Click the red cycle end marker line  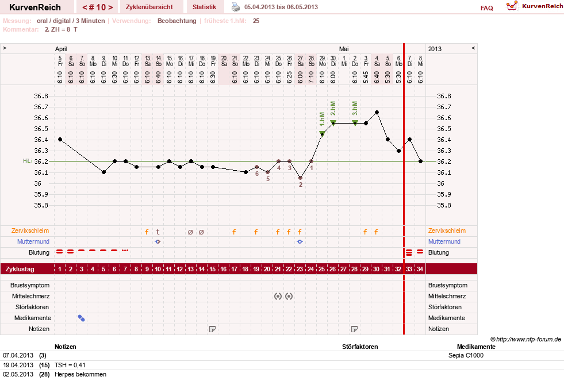point(404,189)
